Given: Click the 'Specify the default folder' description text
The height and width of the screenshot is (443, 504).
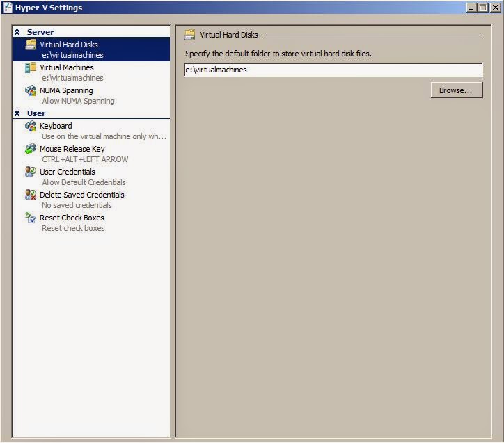Looking at the screenshot, I should [278, 54].
